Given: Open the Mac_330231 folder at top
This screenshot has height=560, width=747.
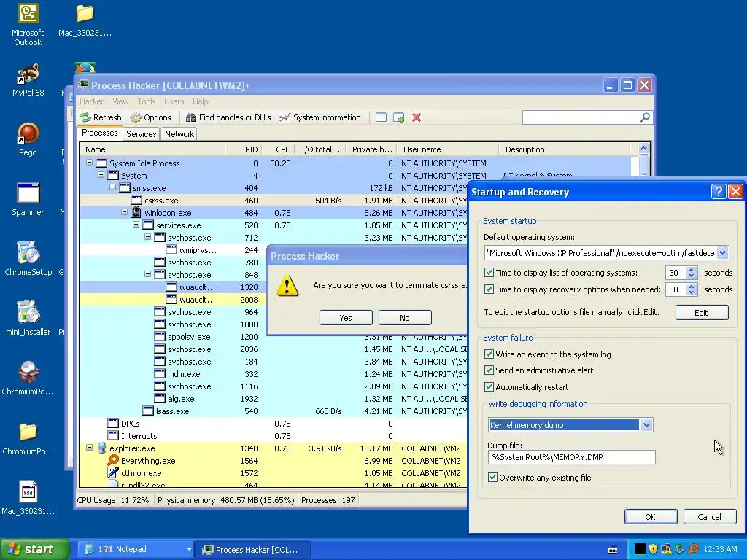Looking at the screenshot, I should tap(85, 21).
